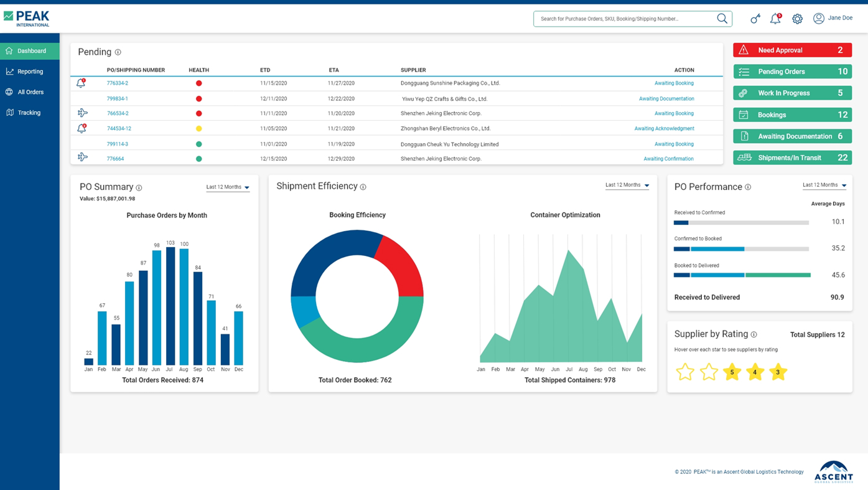Select the star labeled 4

(755, 372)
